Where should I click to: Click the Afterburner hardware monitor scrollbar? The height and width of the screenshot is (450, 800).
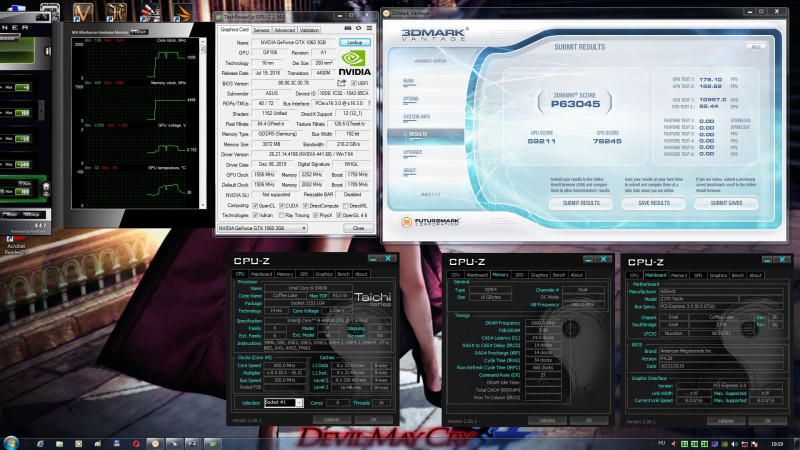click(203, 122)
